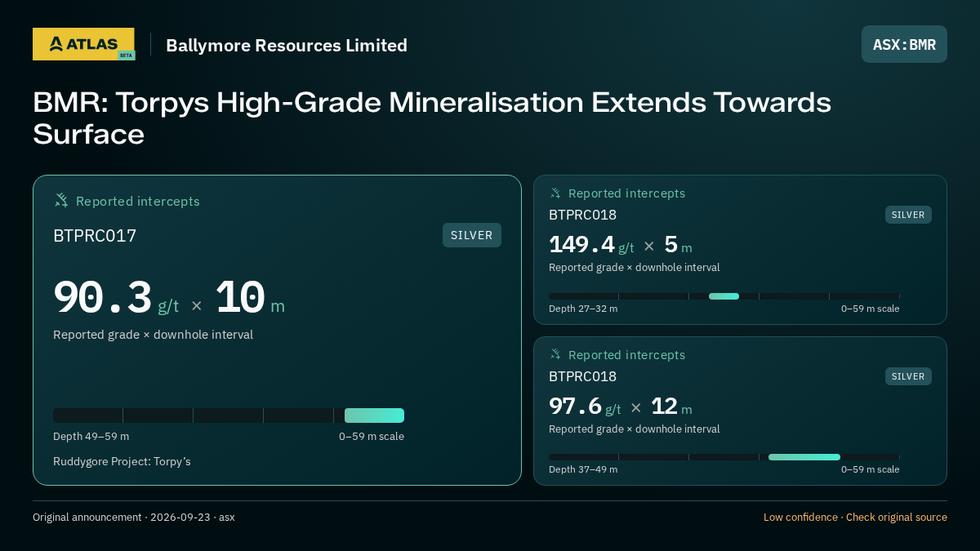980x551 pixels.
Task: Click the SILVER tag on the BTPRC017 card
Action: [x=472, y=235]
